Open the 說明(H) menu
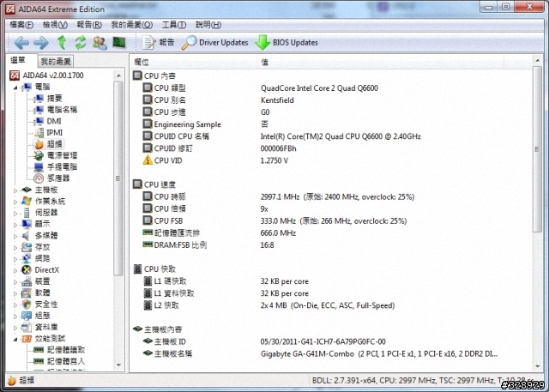 click(x=208, y=25)
